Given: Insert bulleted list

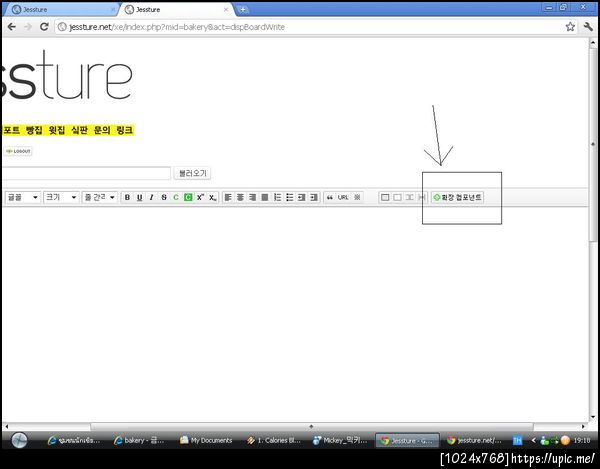Looking at the screenshot, I should [x=290, y=197].
